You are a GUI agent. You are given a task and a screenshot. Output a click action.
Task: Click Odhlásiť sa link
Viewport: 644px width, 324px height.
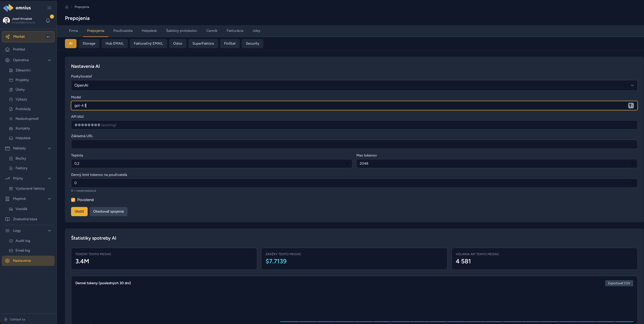pos(17,320)
